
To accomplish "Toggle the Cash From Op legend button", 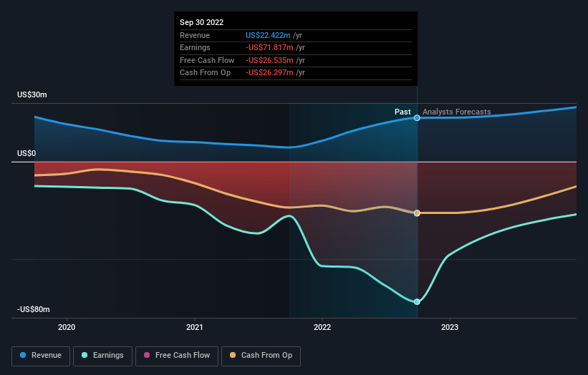I will coord(261,356).
